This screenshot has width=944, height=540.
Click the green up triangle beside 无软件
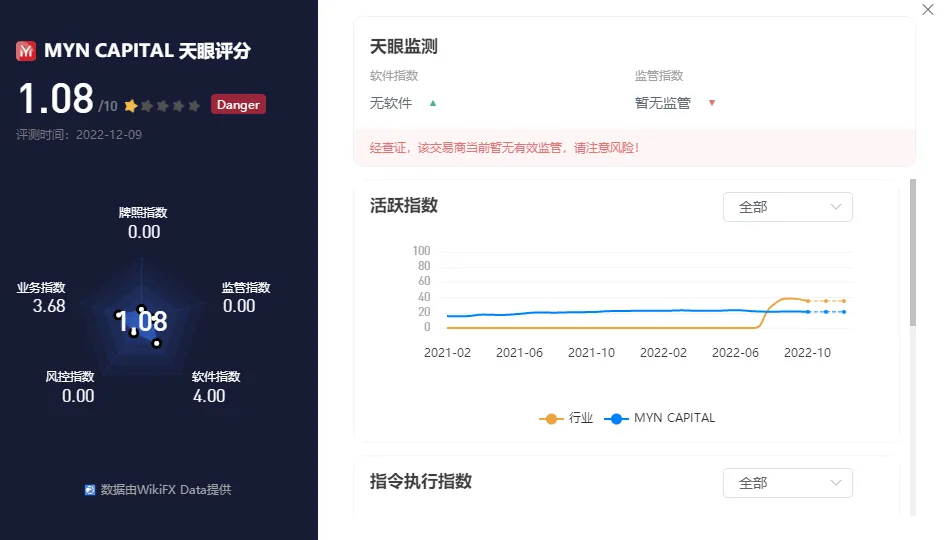[433, 103]
